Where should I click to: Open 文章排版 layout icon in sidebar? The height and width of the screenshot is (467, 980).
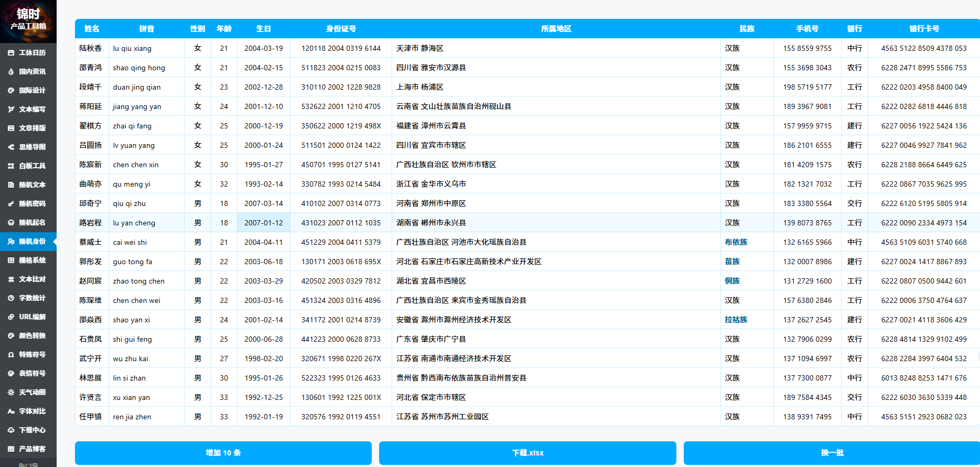[x=11, y=128]
